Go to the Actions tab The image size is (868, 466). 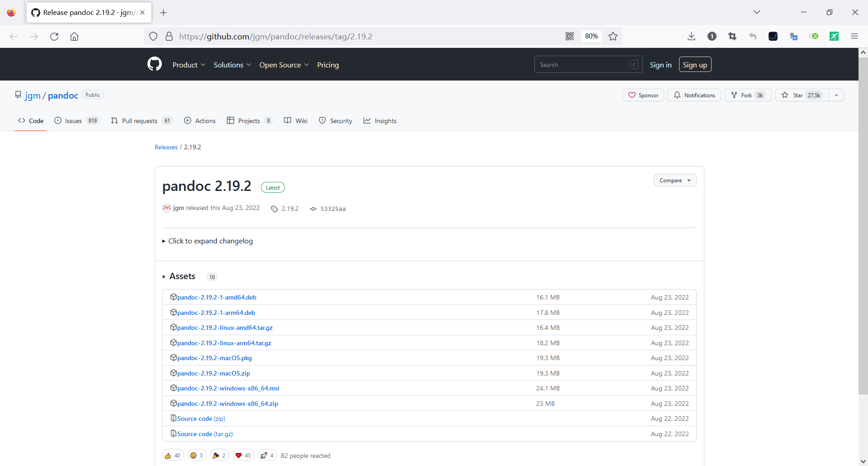[x=200, y=121]
